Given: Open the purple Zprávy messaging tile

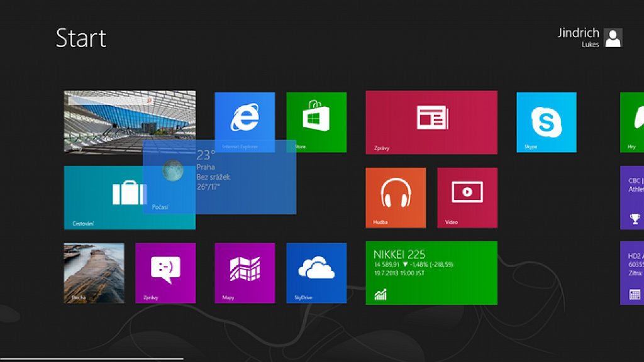Looking at the screenshot, I should 165,273.
